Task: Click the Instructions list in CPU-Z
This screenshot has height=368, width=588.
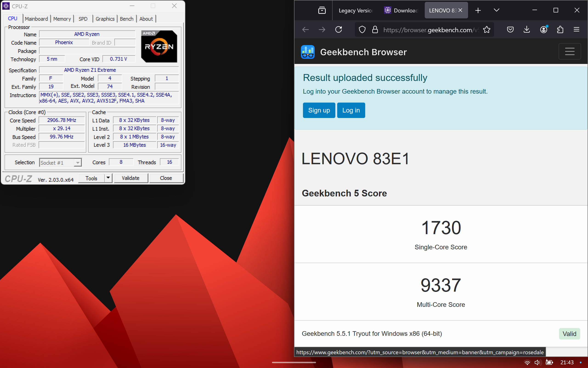Action: click(x=109, y=98)
